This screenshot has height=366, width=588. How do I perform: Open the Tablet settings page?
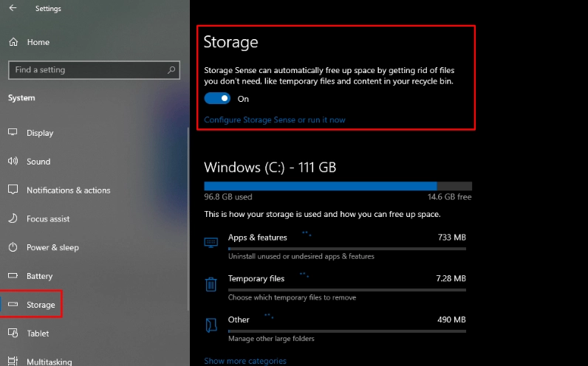tap(38, 334)
